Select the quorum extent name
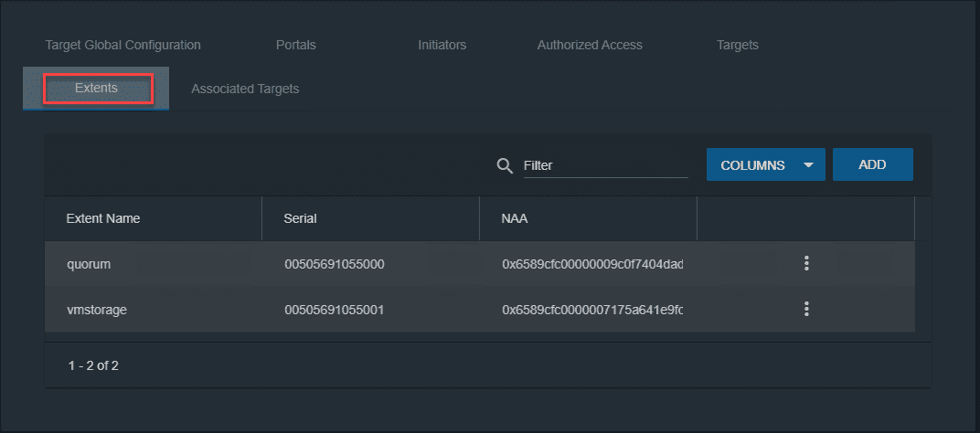 click(88, 264)
